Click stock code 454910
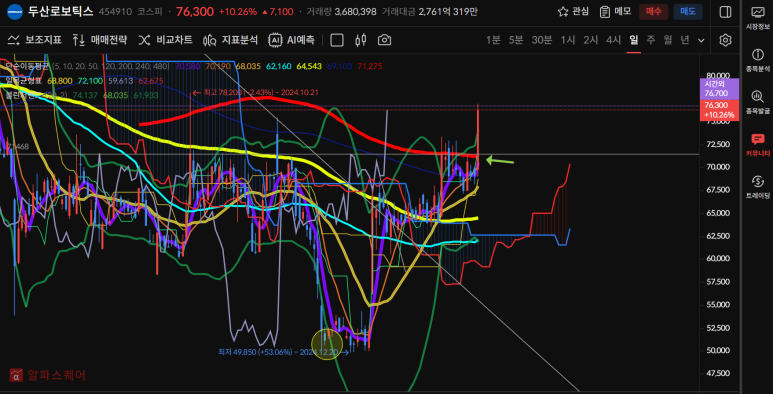773x394 pixels. pos(115,12)
